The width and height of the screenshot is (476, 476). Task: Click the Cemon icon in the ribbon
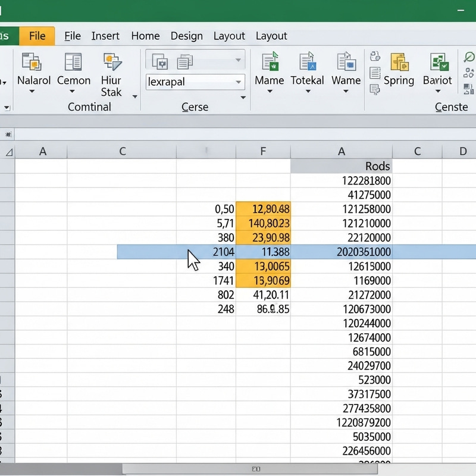point(74,62)
